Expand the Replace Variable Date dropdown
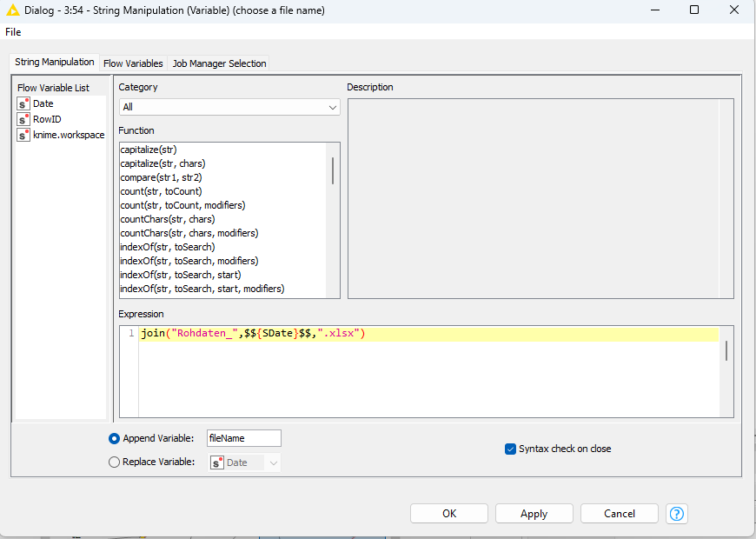Image resolution: width=756 pixels, height=539 pixels. tap(274, 463)
